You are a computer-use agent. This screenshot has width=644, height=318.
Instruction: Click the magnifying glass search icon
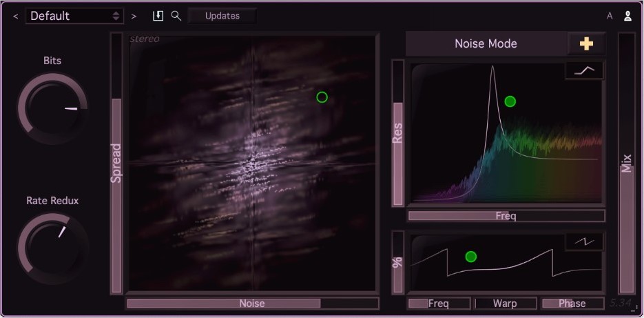point(176,16)
